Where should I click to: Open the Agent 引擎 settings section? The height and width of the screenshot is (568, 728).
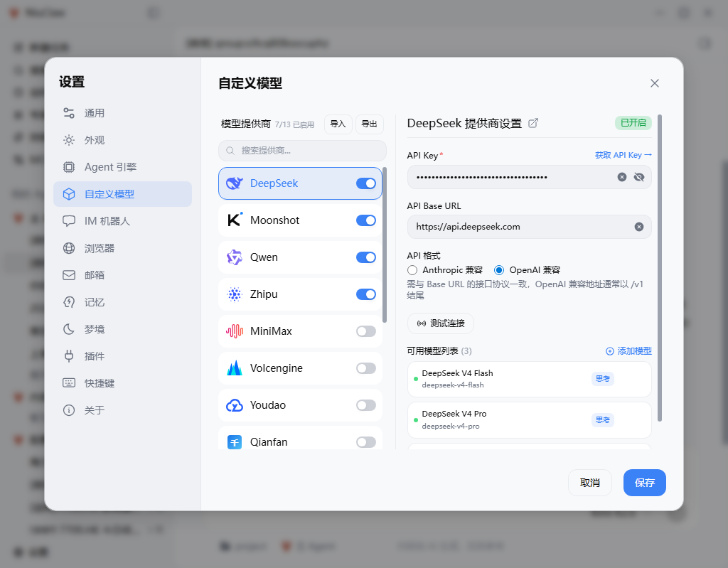point(122,167)
